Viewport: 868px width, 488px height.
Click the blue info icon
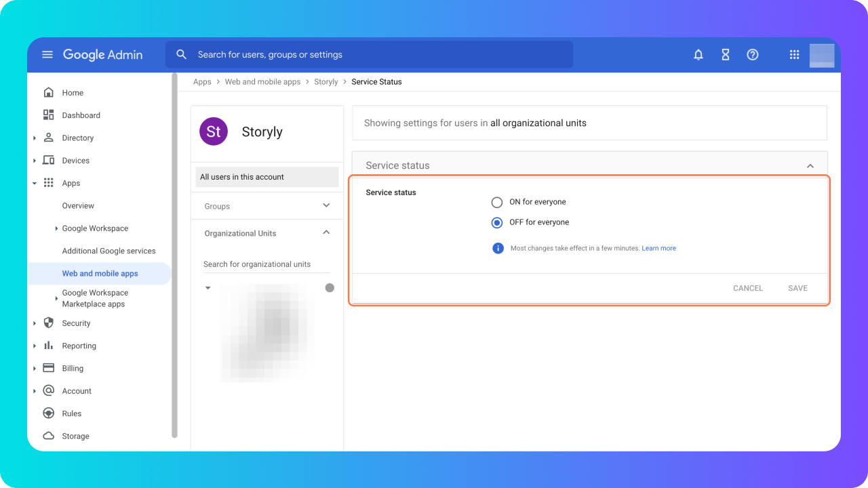(x=498, y=248)
